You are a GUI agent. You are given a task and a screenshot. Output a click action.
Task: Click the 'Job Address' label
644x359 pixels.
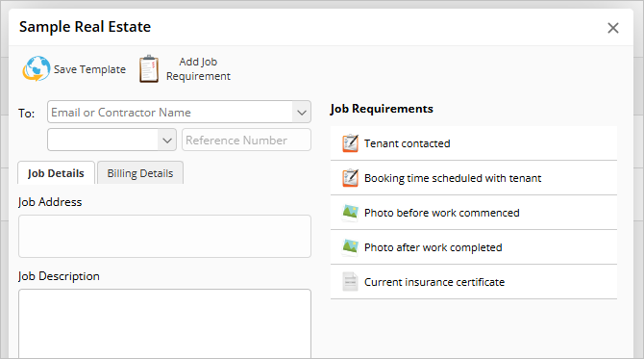coord(50,202)
